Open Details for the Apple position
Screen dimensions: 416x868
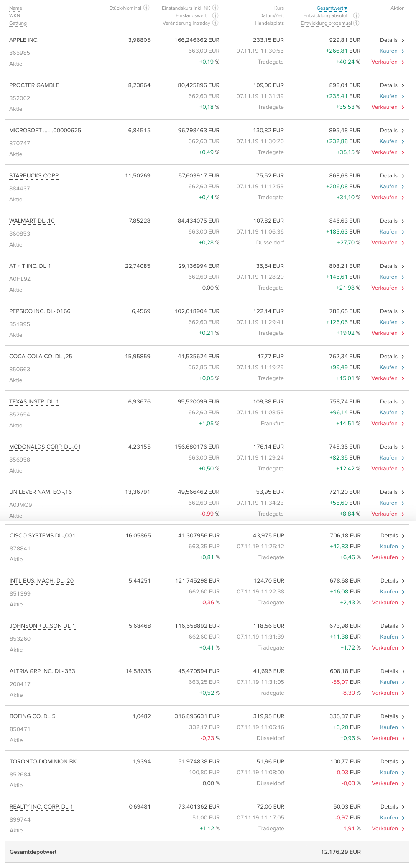pyautogui.click(x=392, y=40)
